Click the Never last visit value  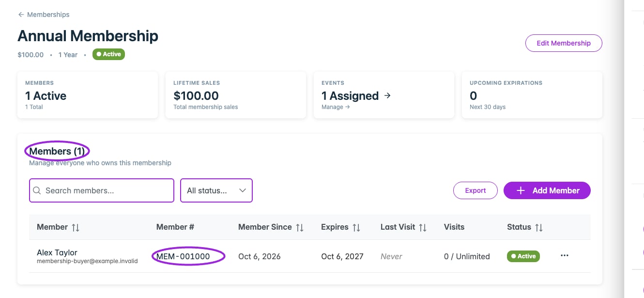pos(391,256)
